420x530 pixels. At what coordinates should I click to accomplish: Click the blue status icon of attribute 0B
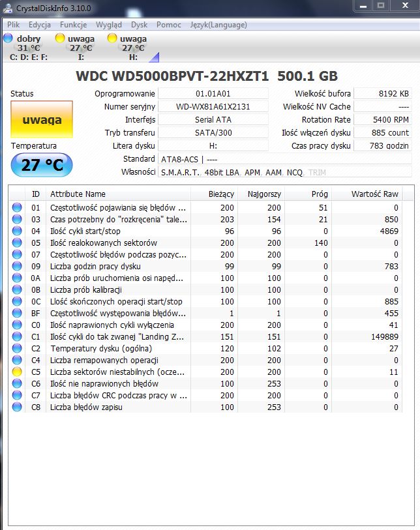[17, 289]
